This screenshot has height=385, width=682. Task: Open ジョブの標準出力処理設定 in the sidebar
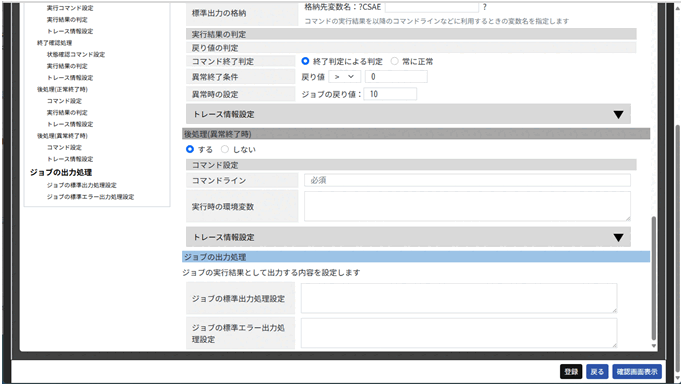pos(82,185)
